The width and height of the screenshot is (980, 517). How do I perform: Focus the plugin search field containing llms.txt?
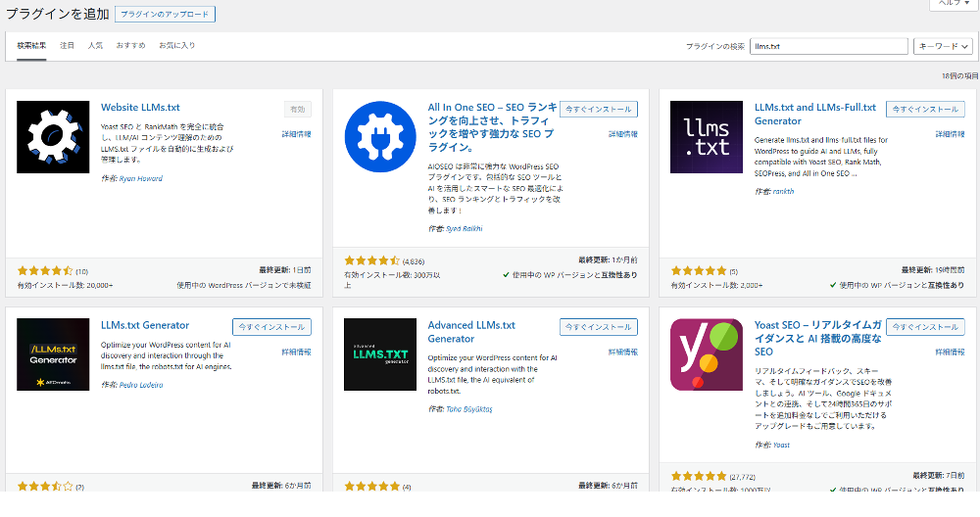pos(829,46)
